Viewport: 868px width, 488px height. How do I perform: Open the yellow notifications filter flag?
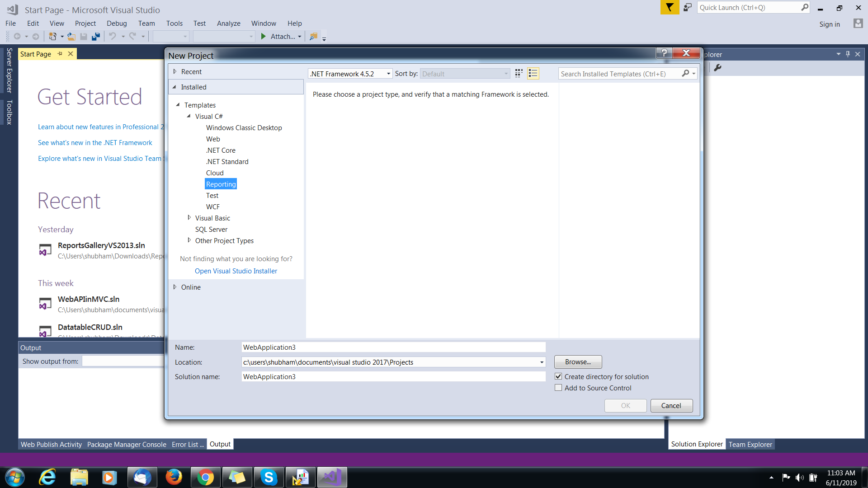click(670, 7)
